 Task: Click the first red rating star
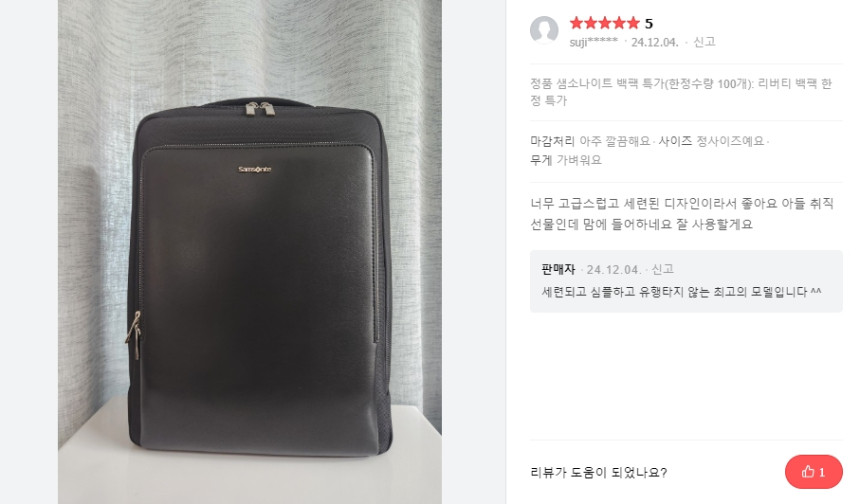576,23
